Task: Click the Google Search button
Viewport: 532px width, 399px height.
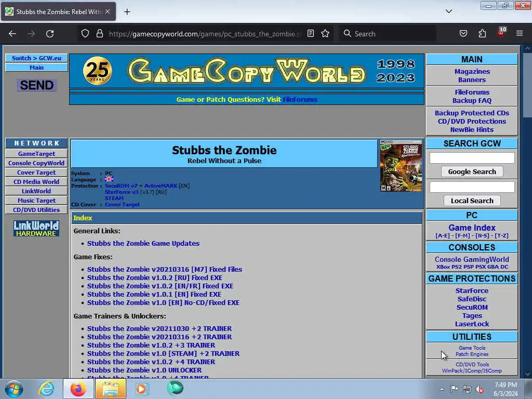Action: tap(472, 171)
